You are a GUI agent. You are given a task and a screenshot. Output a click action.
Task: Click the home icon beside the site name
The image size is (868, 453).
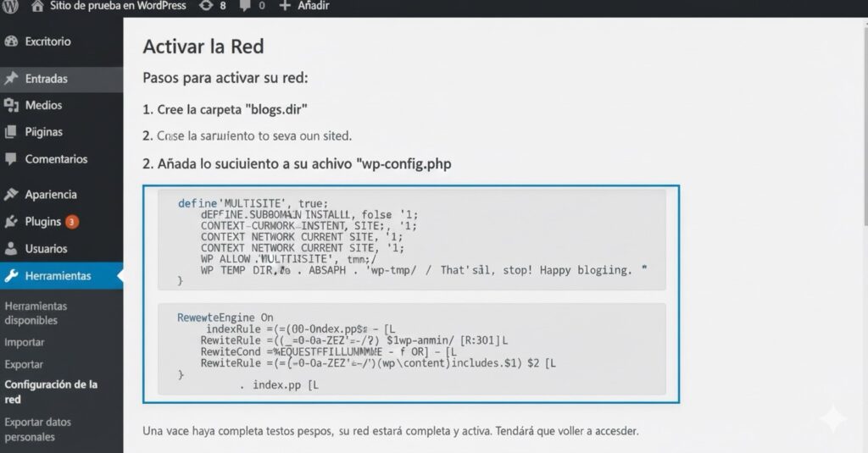point(37,6)
